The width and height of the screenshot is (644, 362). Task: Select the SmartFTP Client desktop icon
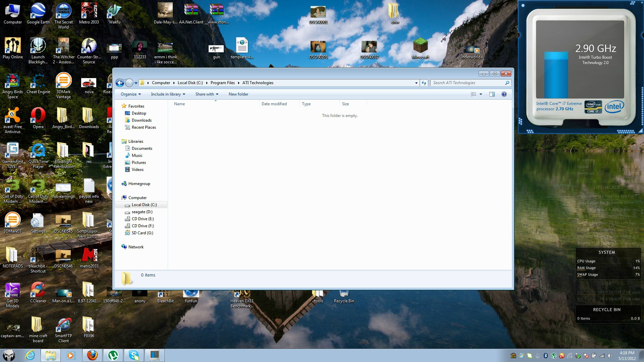(63, 330)
